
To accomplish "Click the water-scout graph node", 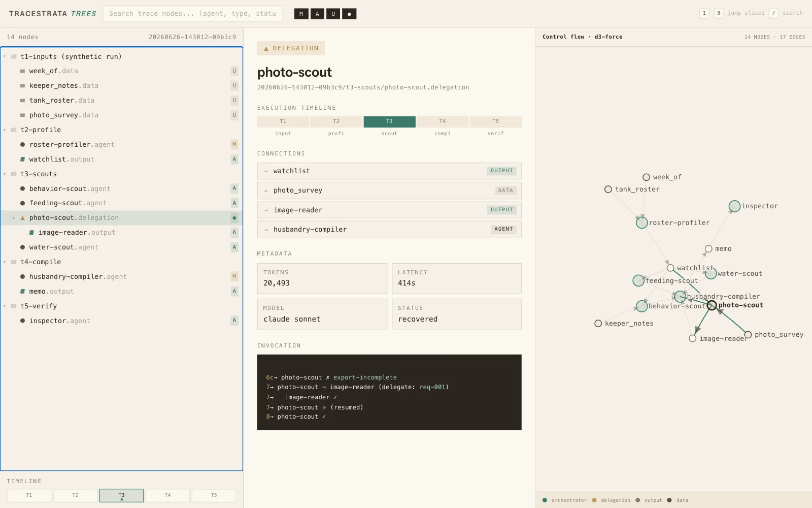I will tap(711, 273).
